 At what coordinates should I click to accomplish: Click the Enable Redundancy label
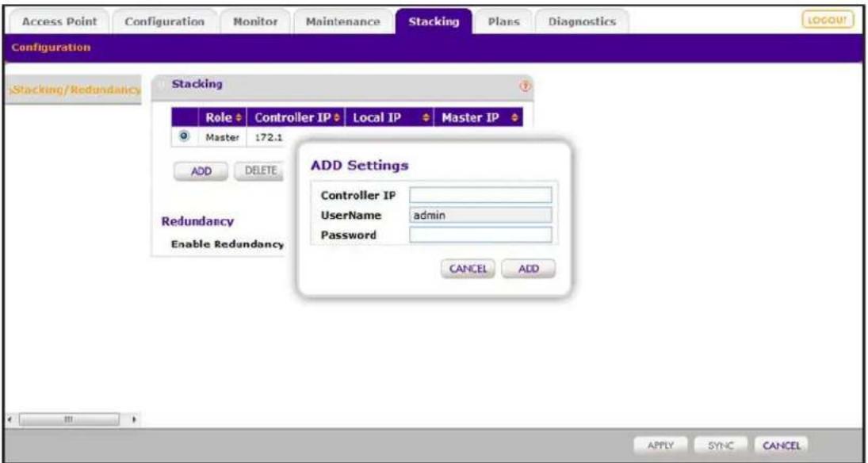tap(228, 244)
